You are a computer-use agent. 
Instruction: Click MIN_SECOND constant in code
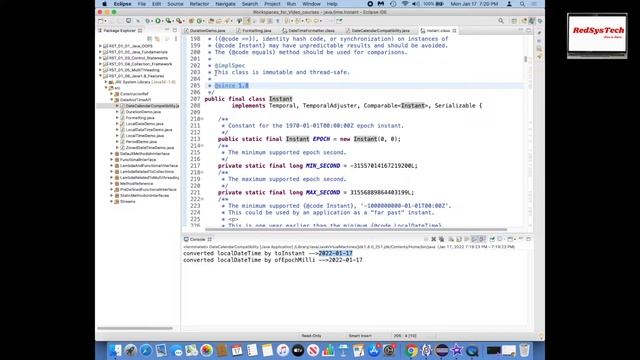point(323,166)
